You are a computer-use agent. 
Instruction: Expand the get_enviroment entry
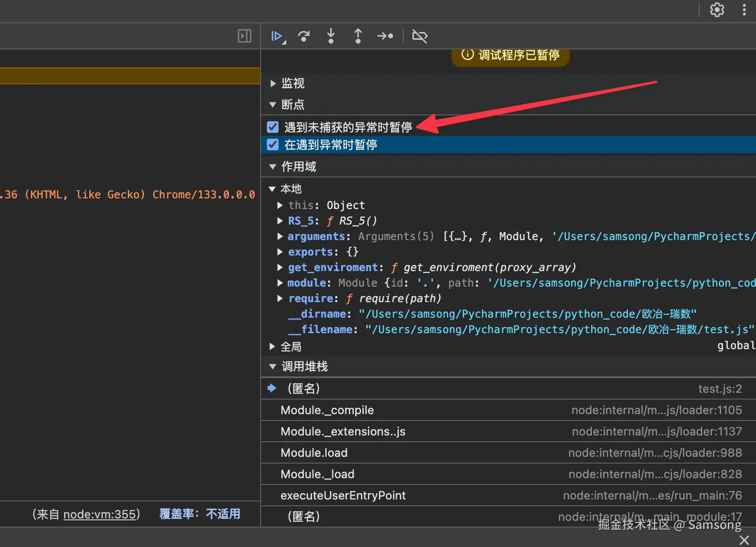click(x=280, y=267)
